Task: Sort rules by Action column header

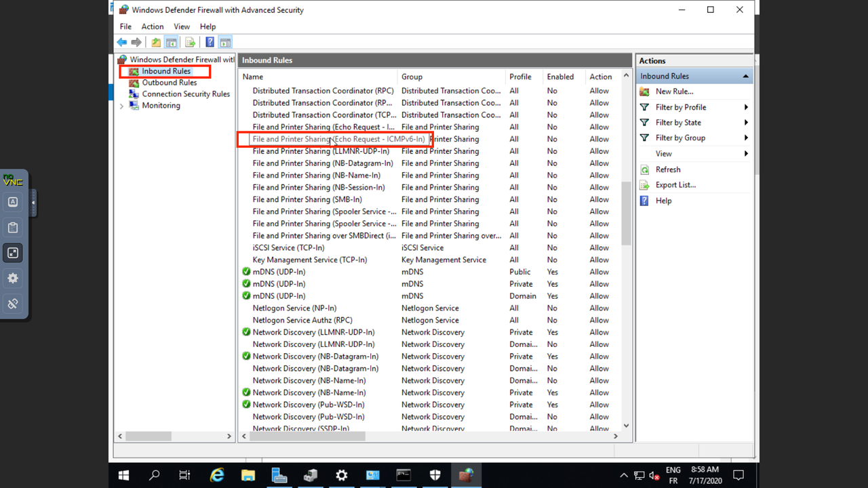Action: point(602,77)
